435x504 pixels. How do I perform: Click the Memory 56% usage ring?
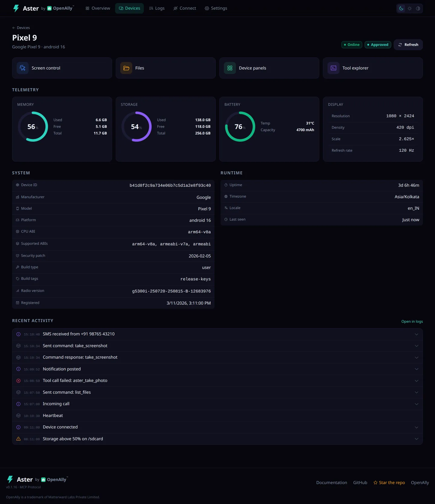33,127
